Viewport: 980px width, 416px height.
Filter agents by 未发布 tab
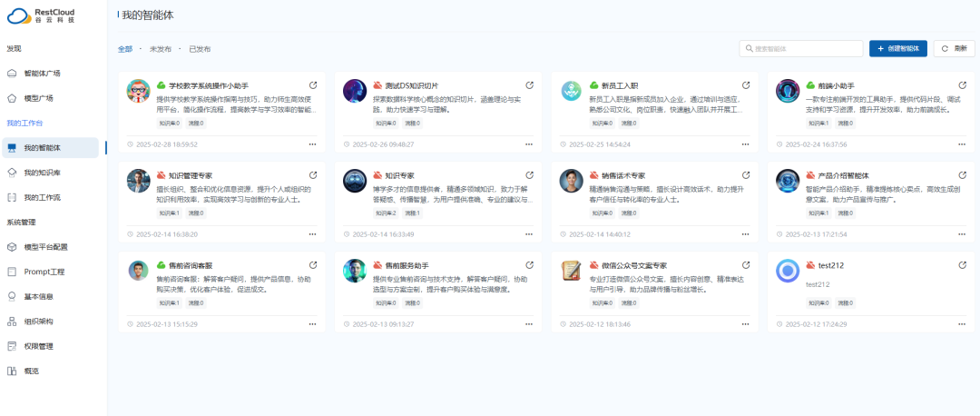161,49
